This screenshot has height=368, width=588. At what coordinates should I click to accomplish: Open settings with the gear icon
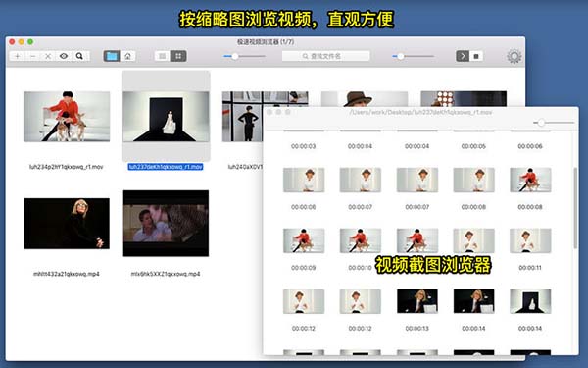[x=514, y=56]
